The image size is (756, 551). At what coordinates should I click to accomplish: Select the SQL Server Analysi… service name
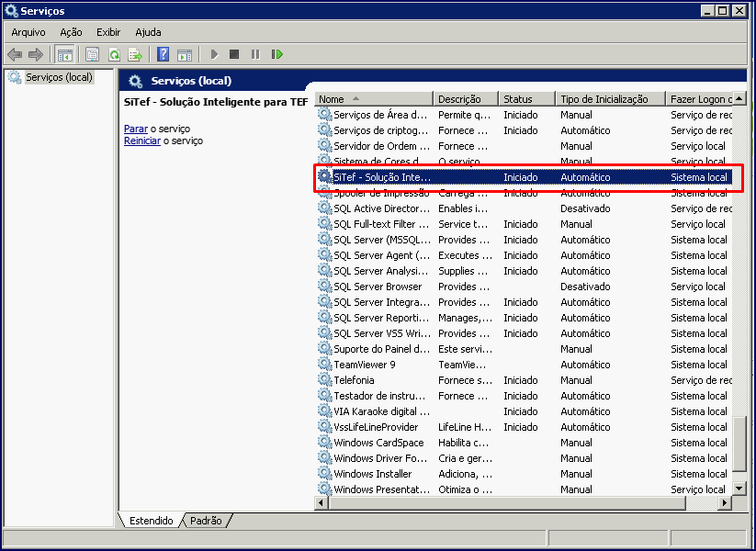[x=381, y=271]
